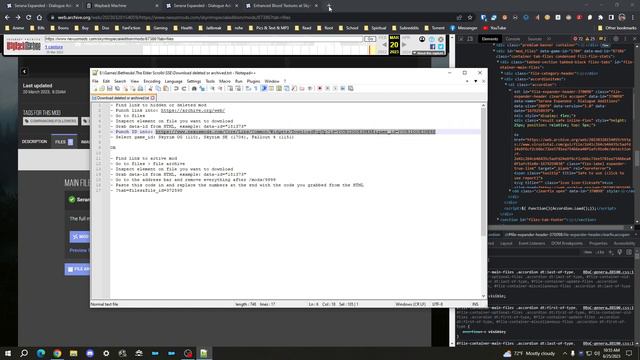Open the YouTube bookmark
Viewport: 640px width, 360px height.
[495, 28]
